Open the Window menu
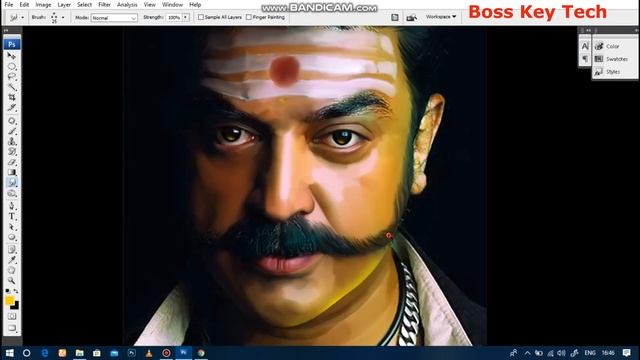This screenshot has height=360, width=640. tap(172, 4)
